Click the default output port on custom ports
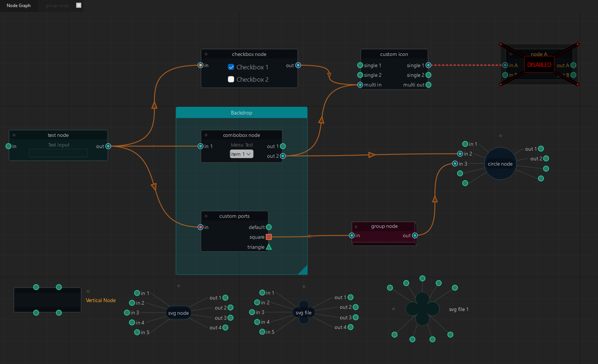This screenshot has height=364, width=598. pyautogui.click(x=269, y=227)
